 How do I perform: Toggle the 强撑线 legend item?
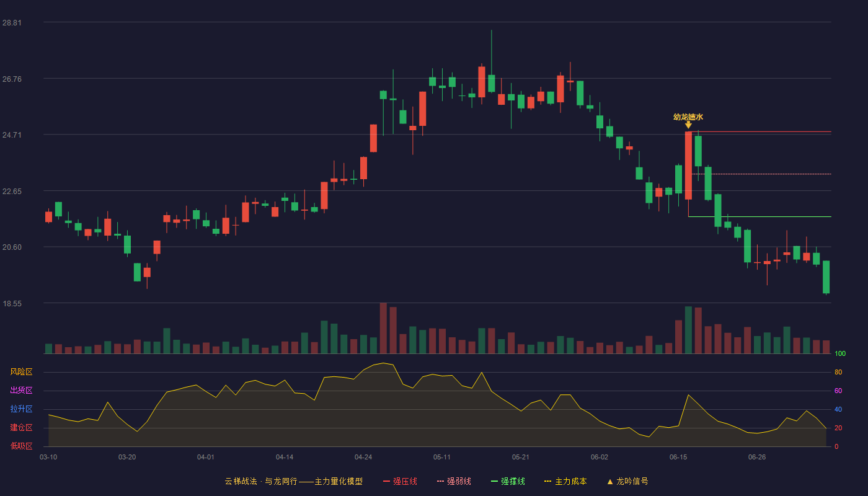click(508, 481)
